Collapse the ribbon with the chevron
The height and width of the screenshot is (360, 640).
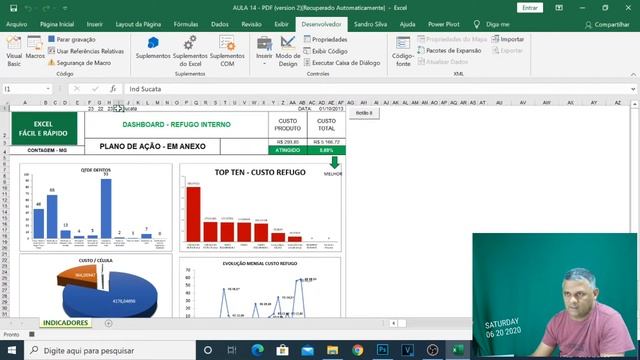633,74
